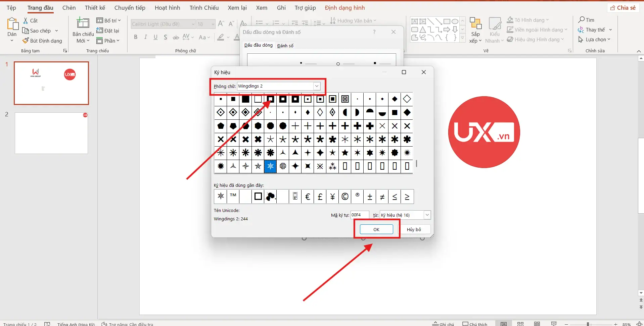
Task: Pick the filled pentagon symbol in the grid
Action: [x=221, y=126]
